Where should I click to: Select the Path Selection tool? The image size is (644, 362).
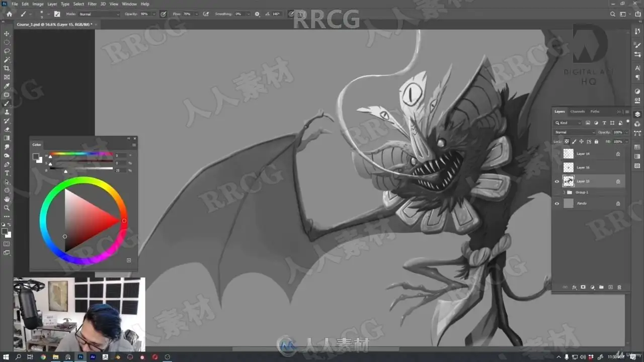click(x=7, y=182)
